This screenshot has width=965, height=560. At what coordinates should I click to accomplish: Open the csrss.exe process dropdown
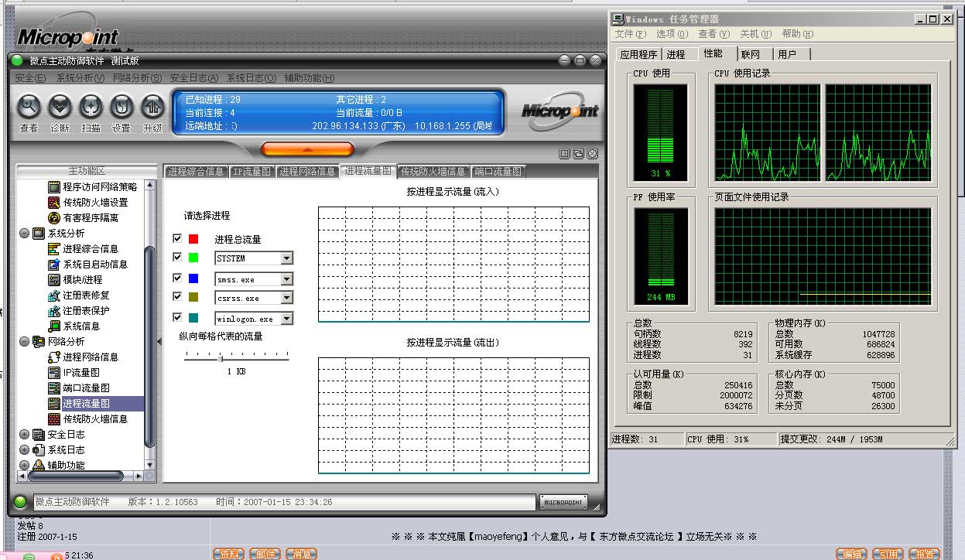(x=287, y=298)
